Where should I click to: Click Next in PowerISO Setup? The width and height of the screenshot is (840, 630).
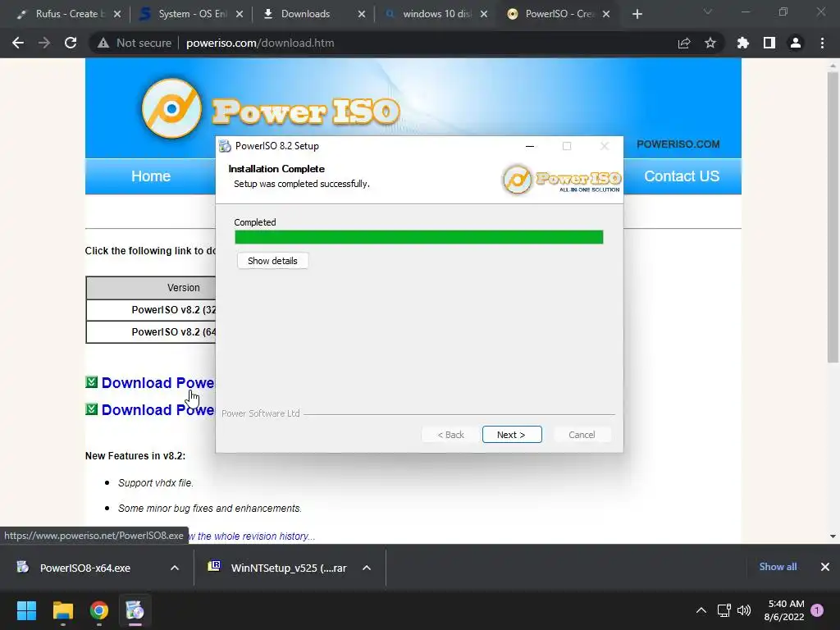click(x=512, y=435)
